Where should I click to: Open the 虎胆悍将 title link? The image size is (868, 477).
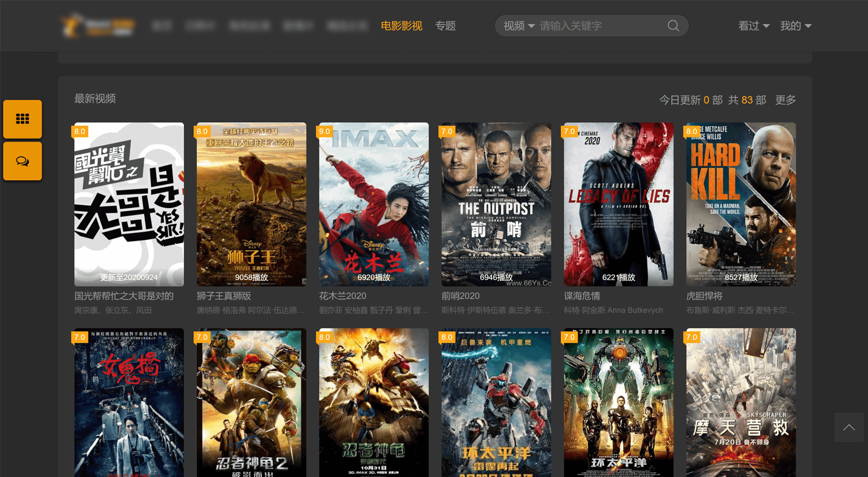point(704,296)
